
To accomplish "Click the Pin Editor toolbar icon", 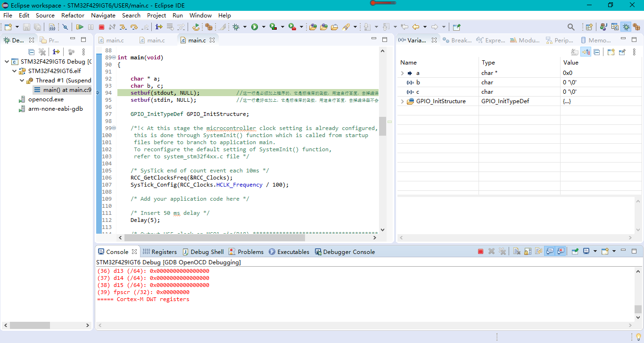I will coord(456,27).
